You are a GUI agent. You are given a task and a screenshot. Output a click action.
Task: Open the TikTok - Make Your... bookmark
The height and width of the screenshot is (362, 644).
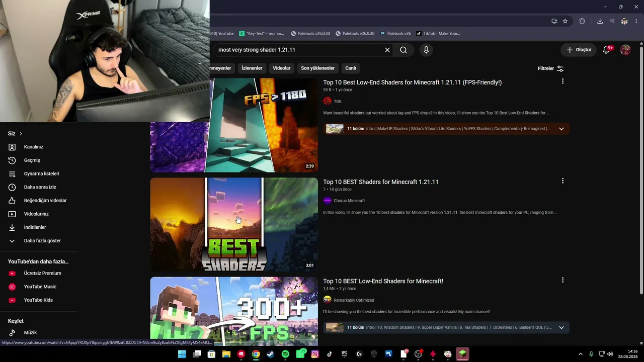tap(438, 34)
